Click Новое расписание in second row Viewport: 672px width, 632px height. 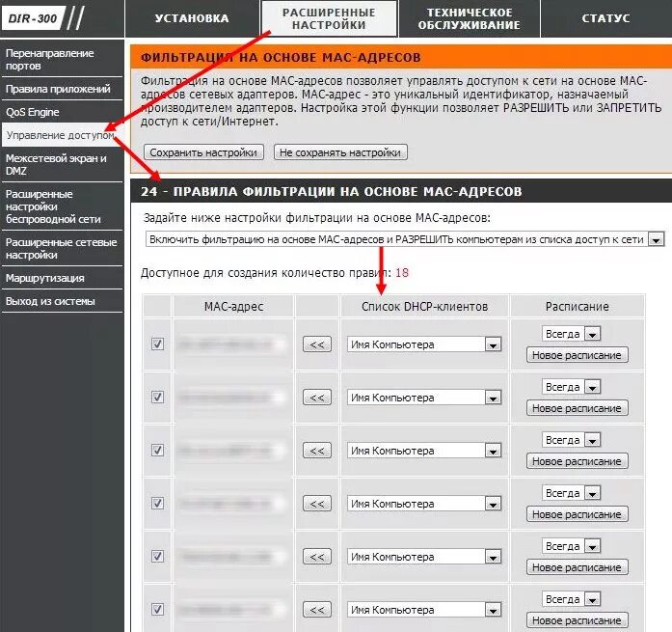(x=577, y=408)
